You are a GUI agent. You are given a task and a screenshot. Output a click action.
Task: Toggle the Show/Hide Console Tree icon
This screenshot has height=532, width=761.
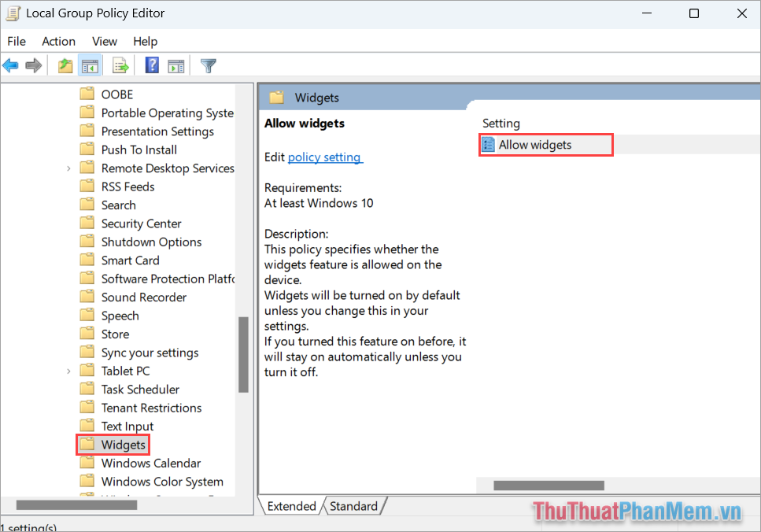tap(90, 65)
